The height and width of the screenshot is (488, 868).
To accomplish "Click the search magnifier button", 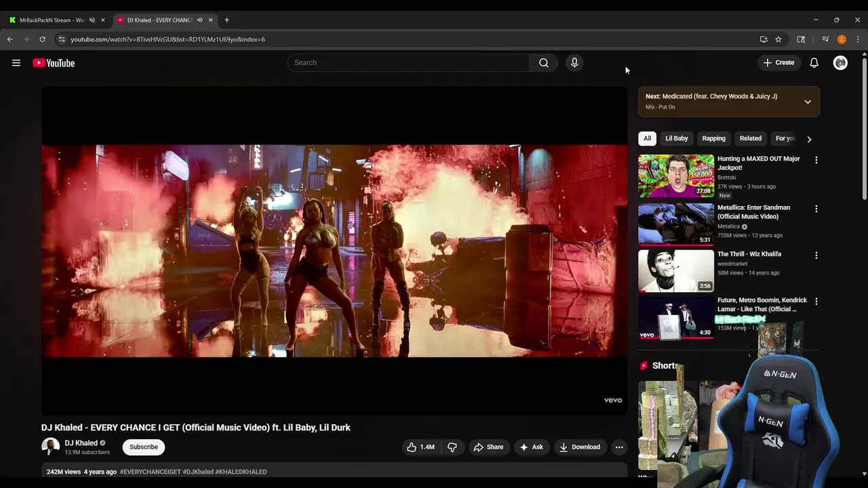I will [544, 63].
